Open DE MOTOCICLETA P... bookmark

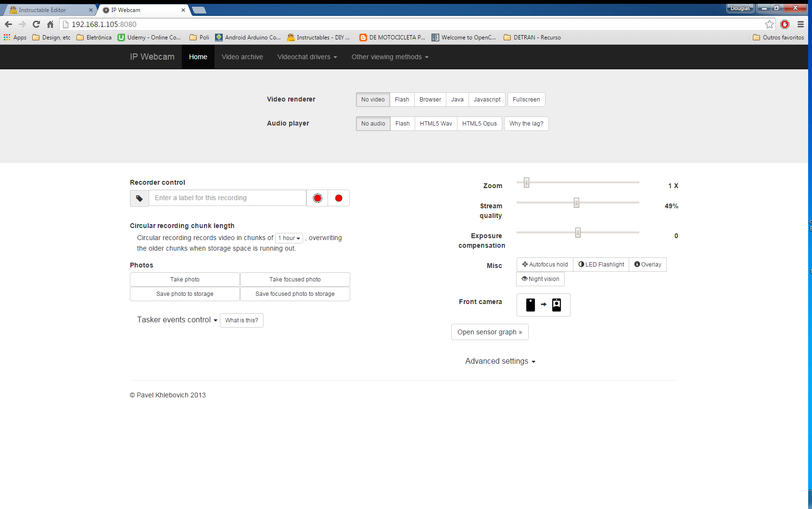392,37
